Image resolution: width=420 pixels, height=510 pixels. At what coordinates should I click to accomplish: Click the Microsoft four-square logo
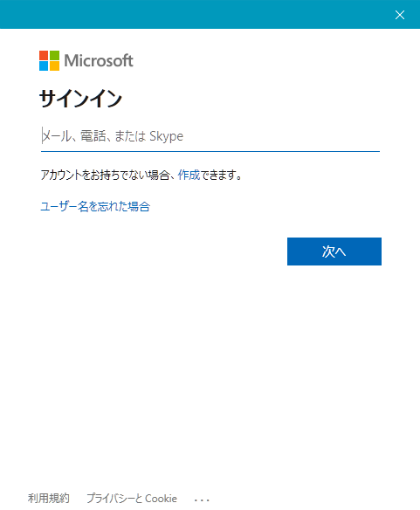click(50, 60)
